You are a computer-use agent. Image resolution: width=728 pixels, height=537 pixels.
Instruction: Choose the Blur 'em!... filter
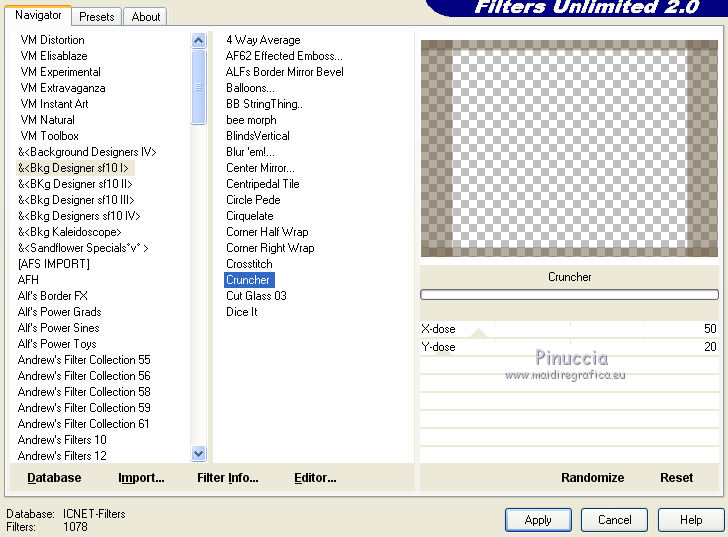(x=250, y=152)
